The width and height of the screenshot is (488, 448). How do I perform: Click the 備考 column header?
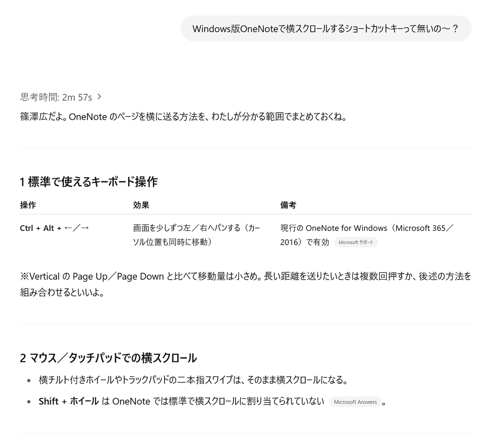click(x=288, y=205)
